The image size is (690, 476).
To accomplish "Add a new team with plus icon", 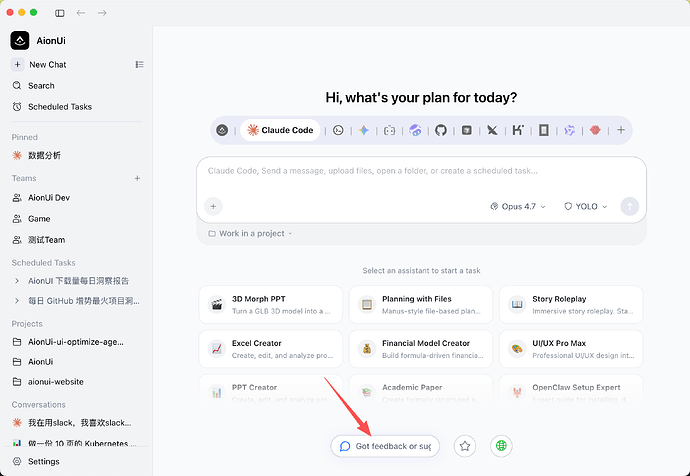I will point(137,178).
